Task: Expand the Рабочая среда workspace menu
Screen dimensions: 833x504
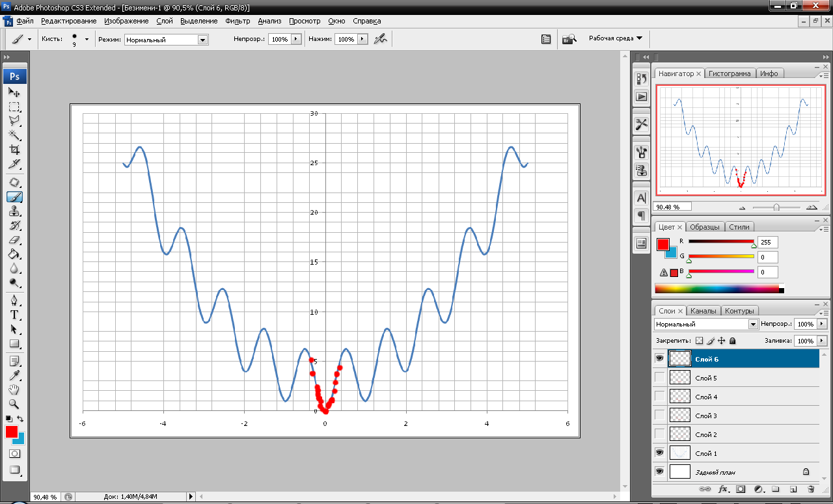Action: point(616,38)
